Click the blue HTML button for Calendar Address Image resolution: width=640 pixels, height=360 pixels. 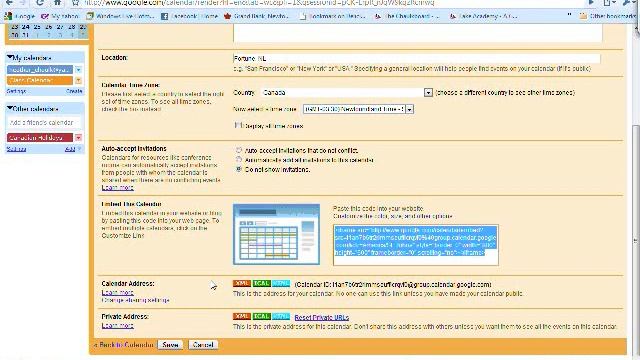[281, 283]
